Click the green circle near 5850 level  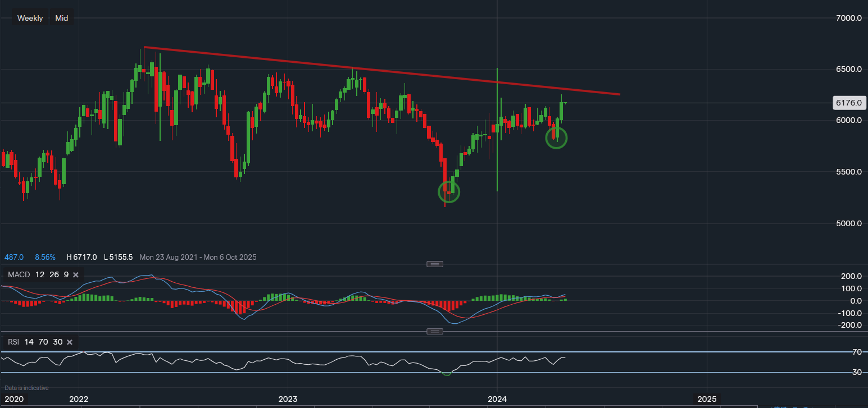click(556, 137)
